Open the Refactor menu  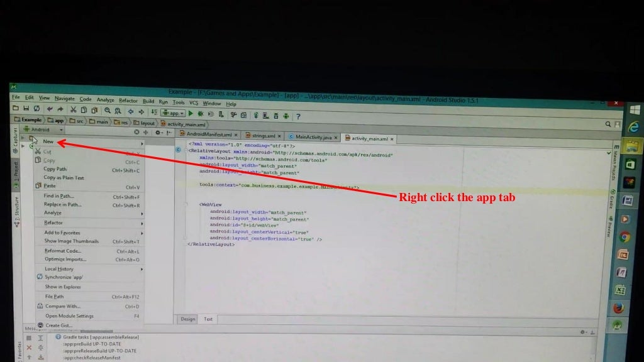pyautogui.click(x=128, y=101)
